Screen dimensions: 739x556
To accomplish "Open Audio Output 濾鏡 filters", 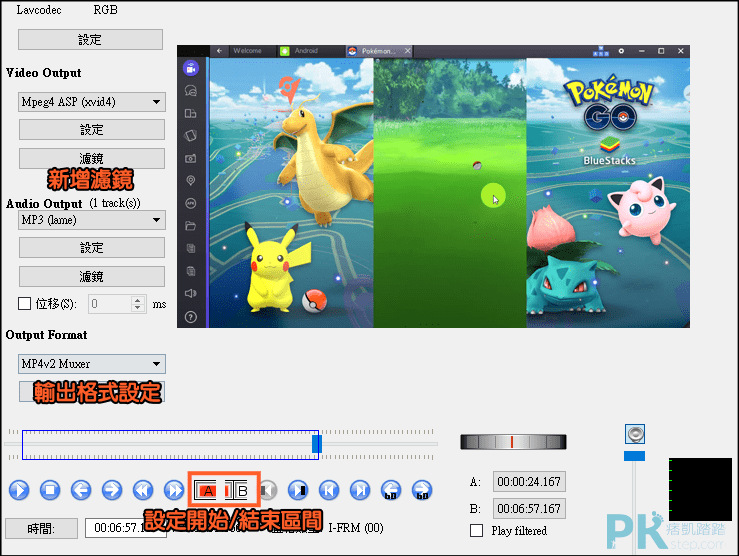I will point(92,277).
